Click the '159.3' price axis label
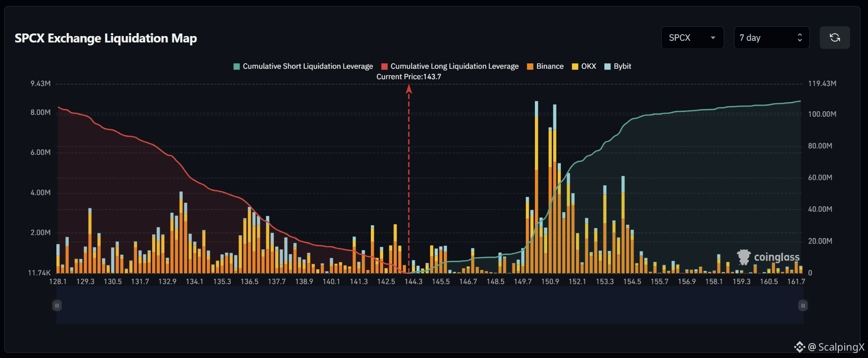This screenshot has height=358, width=868. click(x=741, y=281)
